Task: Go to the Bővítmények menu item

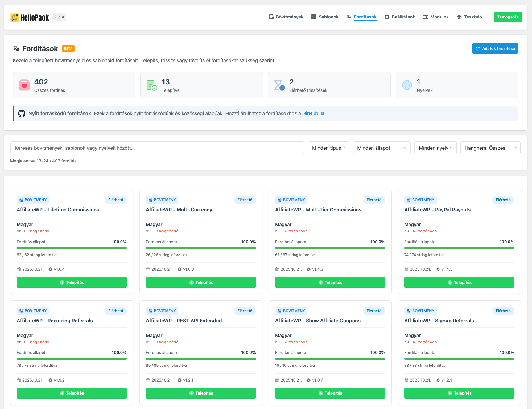Action: [x=286, y=17]
